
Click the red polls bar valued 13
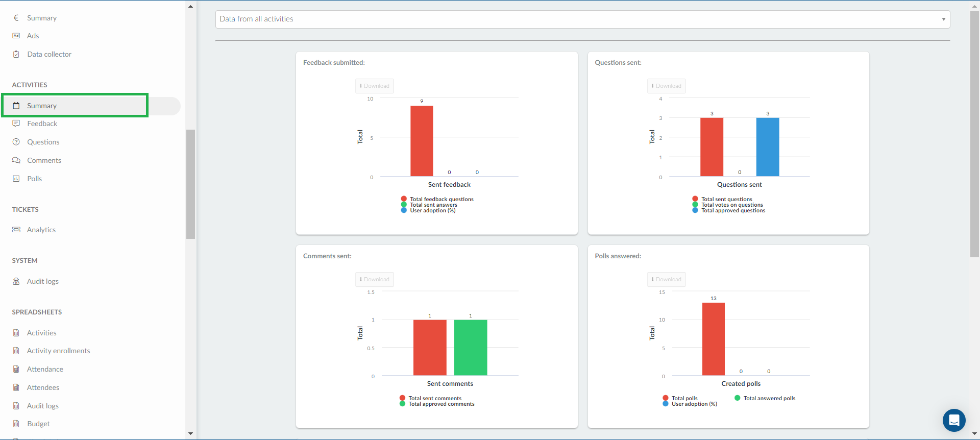(714, 339)
